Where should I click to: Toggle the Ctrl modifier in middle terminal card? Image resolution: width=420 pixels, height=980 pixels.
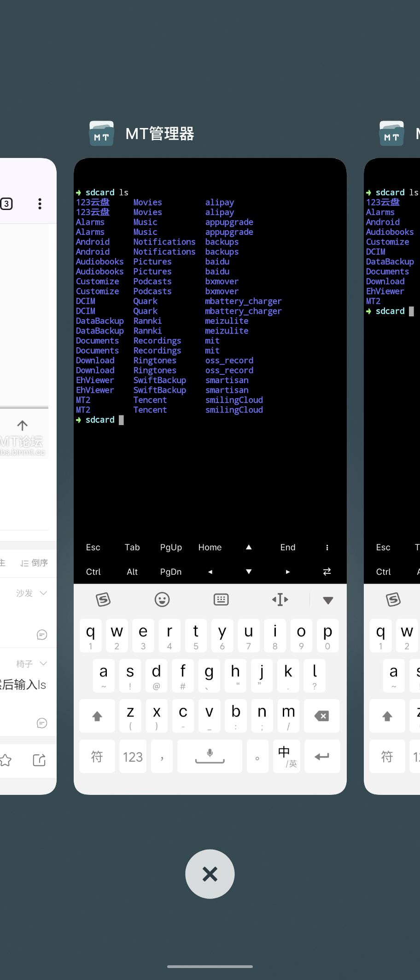click(93, 572)
